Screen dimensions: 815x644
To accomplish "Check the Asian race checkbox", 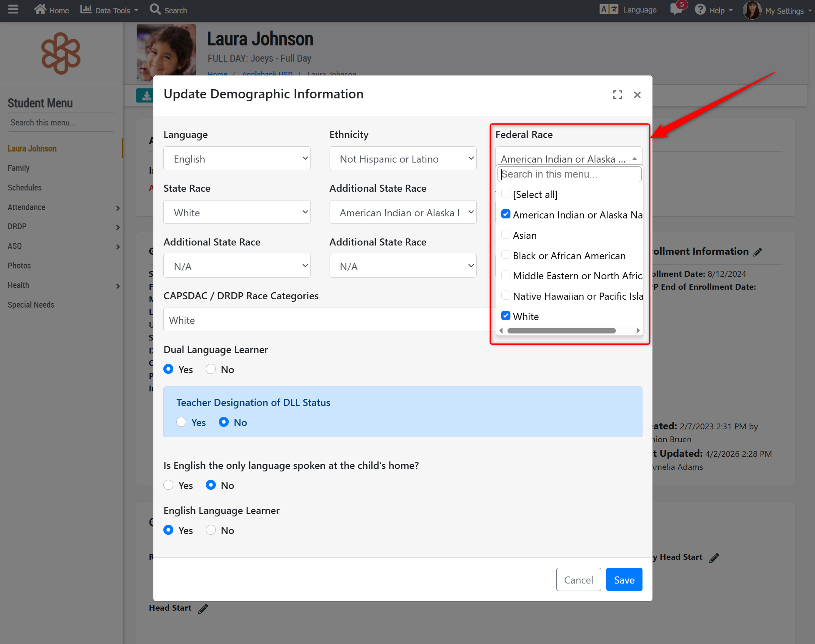I will [506, 235].
